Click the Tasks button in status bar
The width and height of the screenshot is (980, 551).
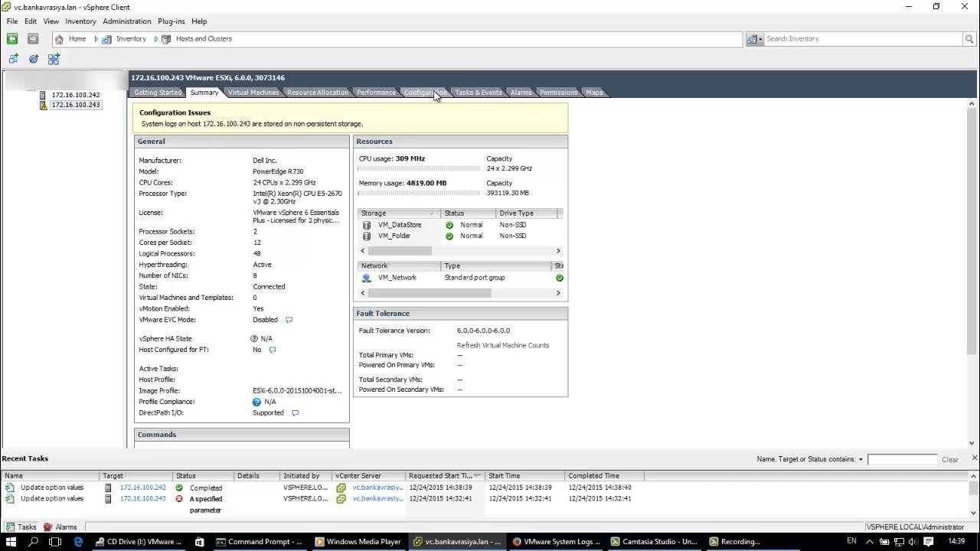[21, 527]
